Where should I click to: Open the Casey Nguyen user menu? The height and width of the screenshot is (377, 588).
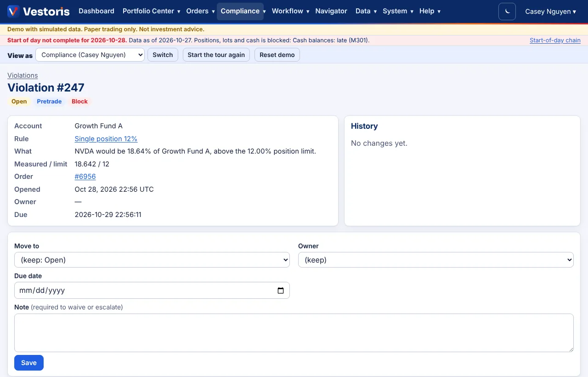pos(550,11)
